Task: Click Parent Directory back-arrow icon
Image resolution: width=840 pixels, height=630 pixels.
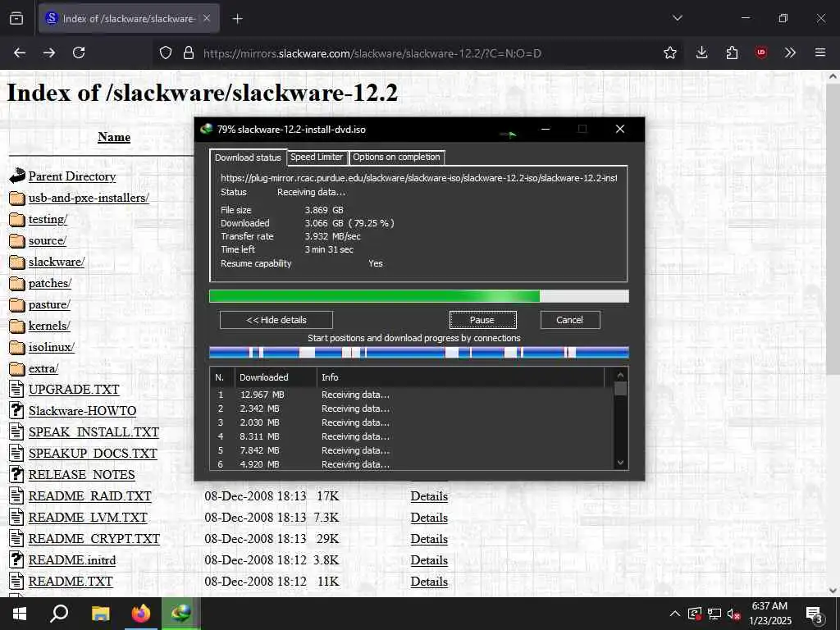Action: (17, 176)
